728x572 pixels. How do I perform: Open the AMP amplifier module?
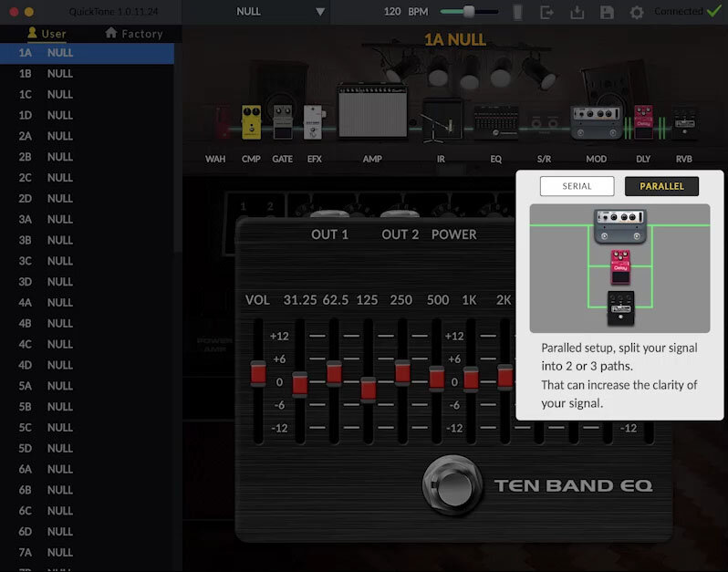click(373, 110)
